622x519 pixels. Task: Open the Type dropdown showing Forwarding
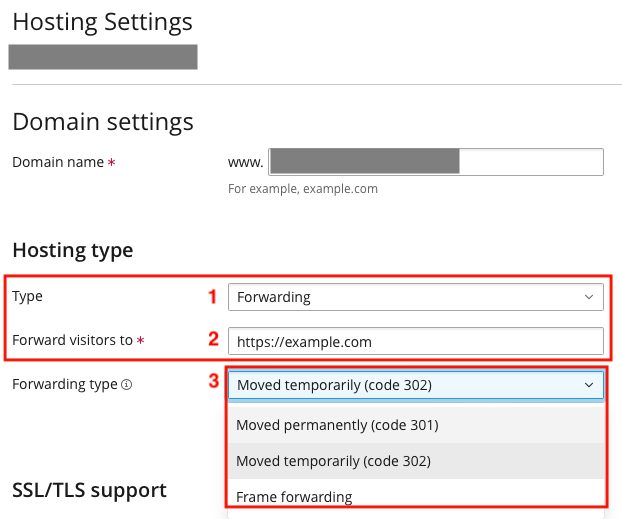pos(415,297)
